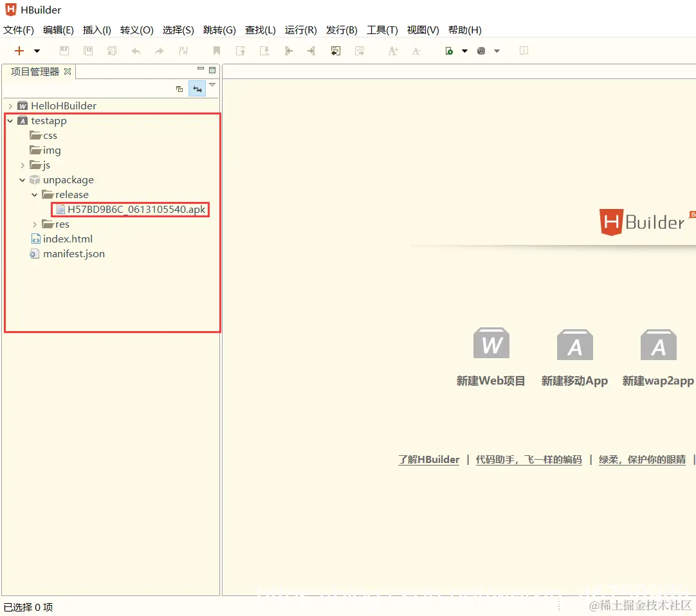
Task: Open the New dropdown arrow beside plus
Action: [x=37, y=51]
